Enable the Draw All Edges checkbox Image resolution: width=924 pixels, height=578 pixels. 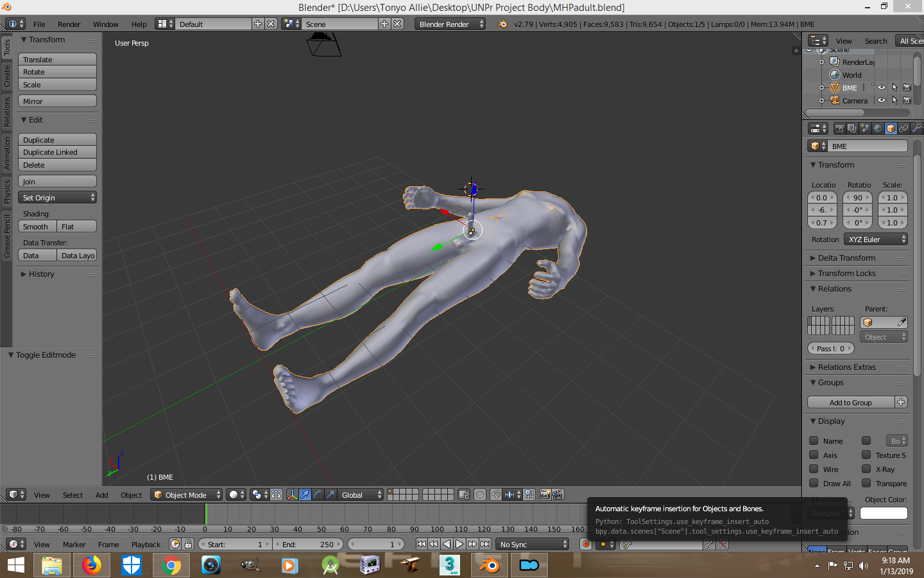click(x=814, y=483)
